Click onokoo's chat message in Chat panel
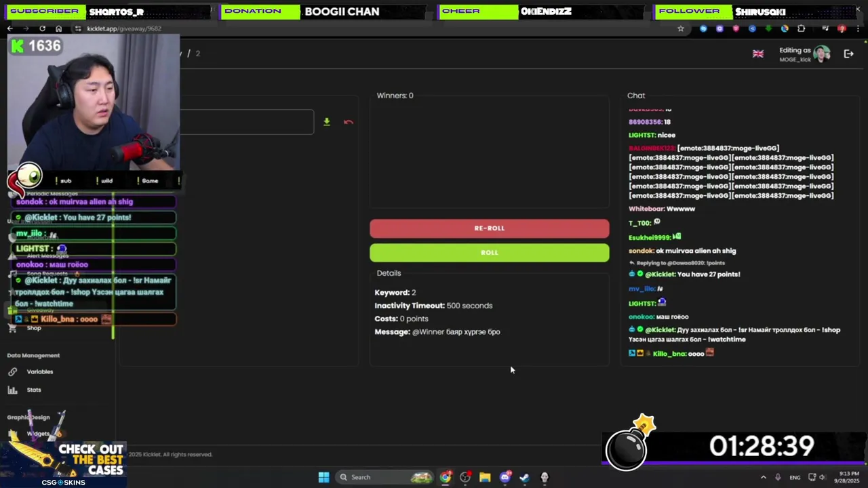Screen dimensions: 868x488 (658, 317)
